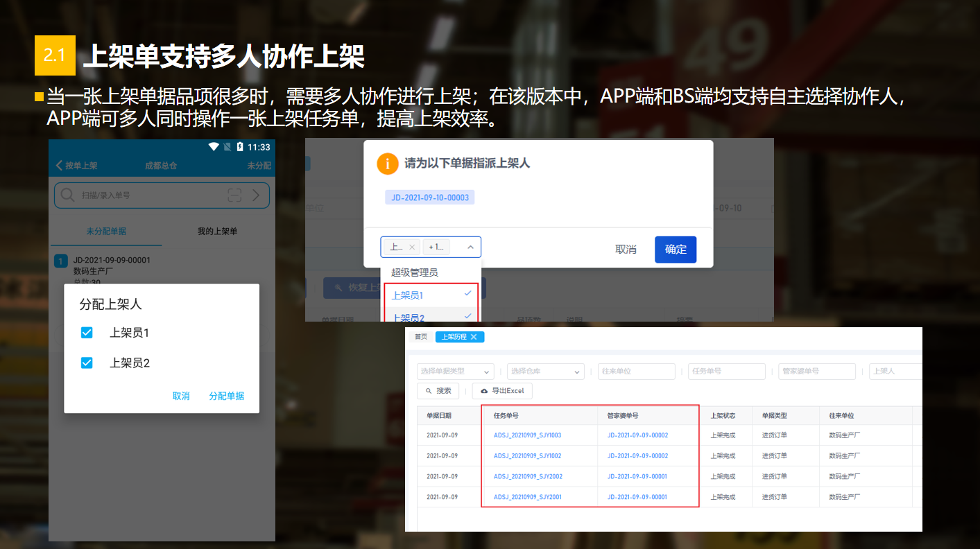Click the orange info icon in assign dialog
980x549 pixels.
388,164
